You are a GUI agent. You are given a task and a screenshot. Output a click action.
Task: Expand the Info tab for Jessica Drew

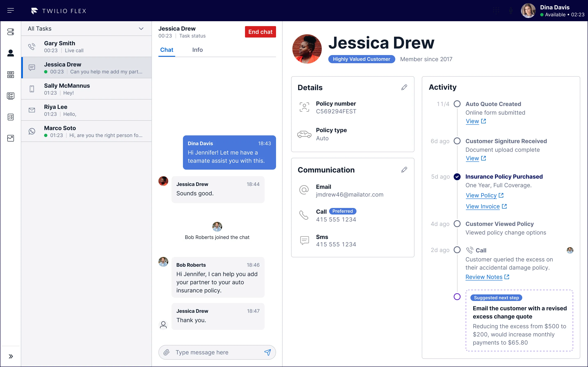point(197,50)
